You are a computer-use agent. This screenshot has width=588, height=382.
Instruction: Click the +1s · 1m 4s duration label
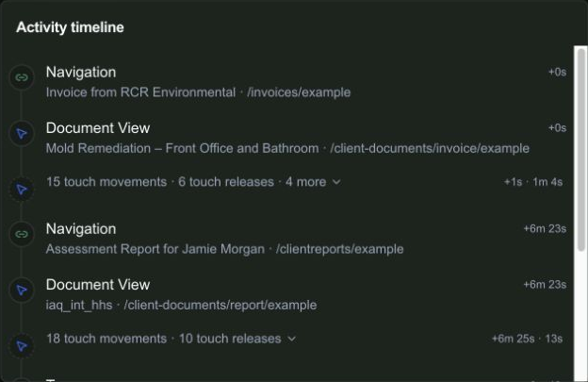click(x=533, y=182)
